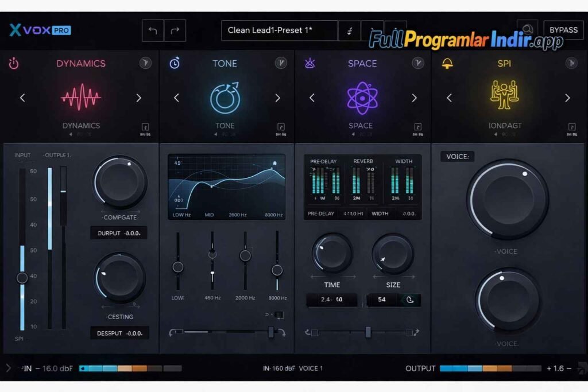Click the SIZE value field showing 54

pos(382,300)
